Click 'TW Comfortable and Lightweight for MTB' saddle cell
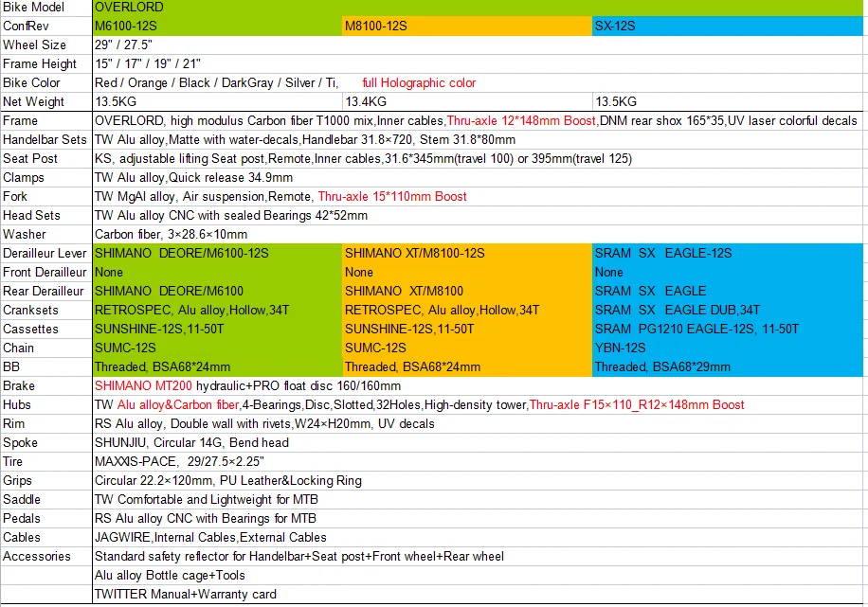Viewport: 868px width, 607px height. pos(478,500)
